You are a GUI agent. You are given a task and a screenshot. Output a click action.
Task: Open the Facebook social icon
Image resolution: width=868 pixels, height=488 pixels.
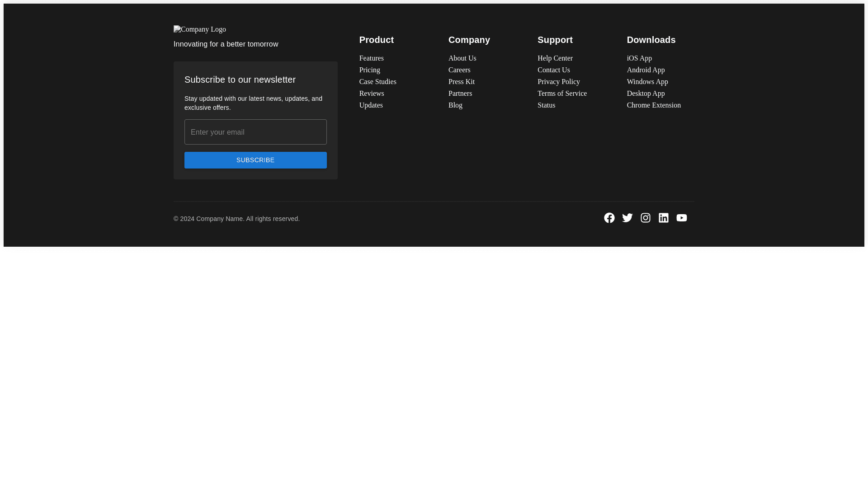(x=609, y=218)
